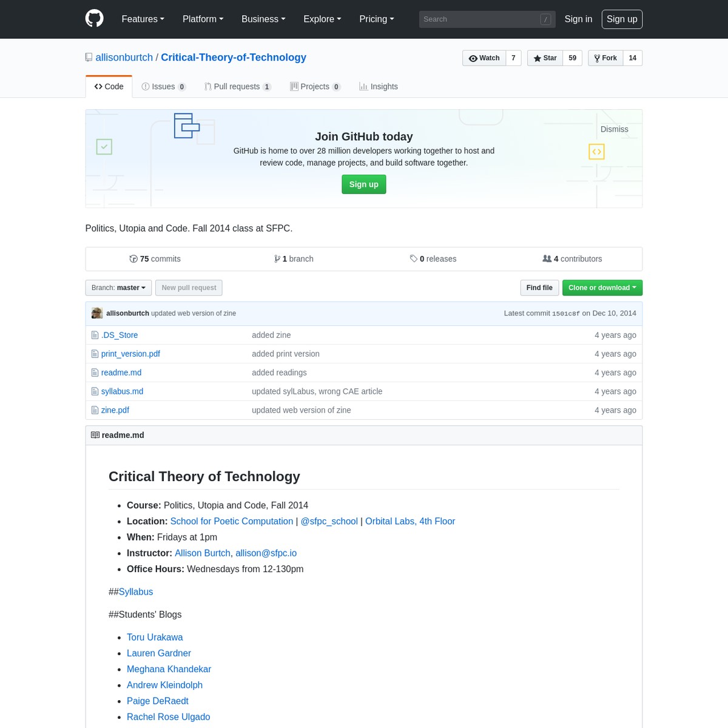Click the header Sign up button
The width and height of the screenshot is (728, 728).
622,19
